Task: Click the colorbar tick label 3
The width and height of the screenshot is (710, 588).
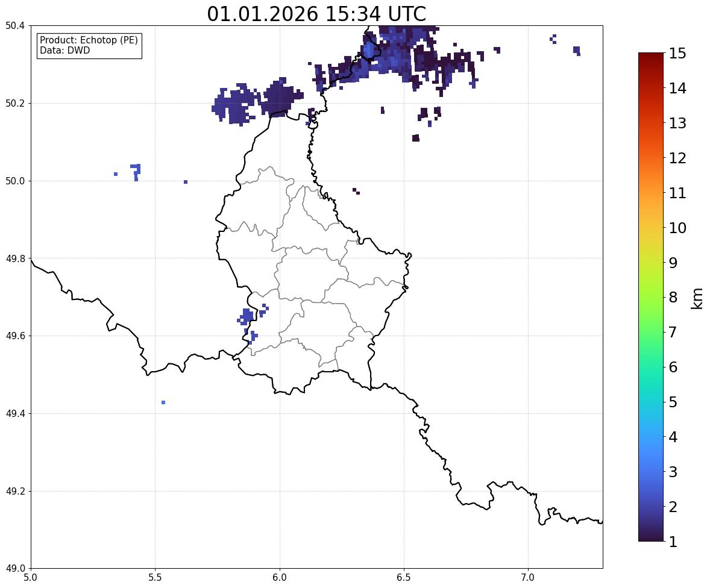Action: point(673,472)
